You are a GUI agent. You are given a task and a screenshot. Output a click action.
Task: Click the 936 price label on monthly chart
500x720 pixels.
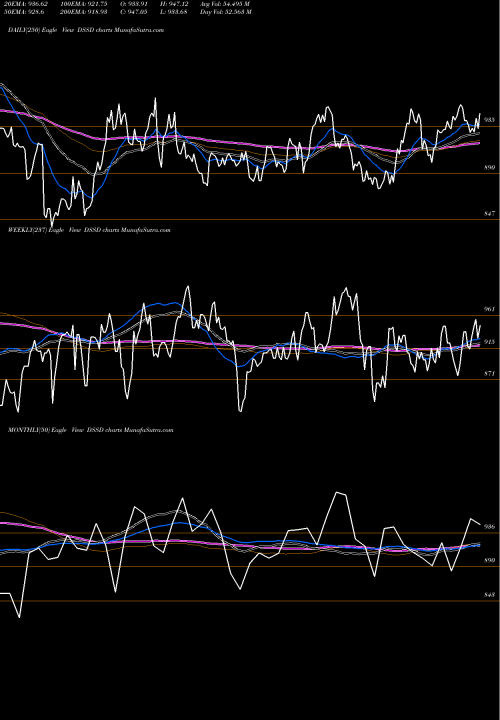coord(489,527)
